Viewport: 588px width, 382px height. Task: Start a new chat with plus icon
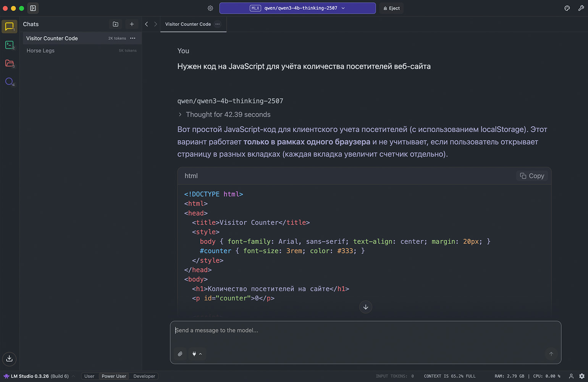pyautogui.click(x=132, y=24)
